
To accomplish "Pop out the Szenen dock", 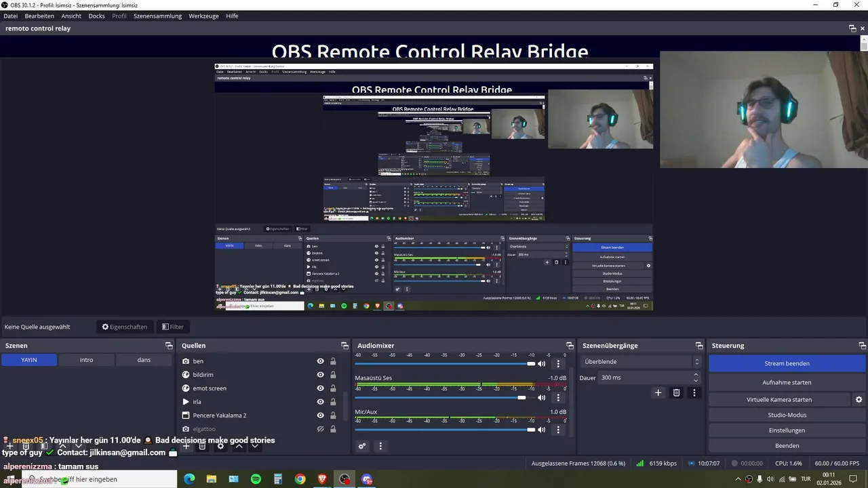I will coord(169,346).
